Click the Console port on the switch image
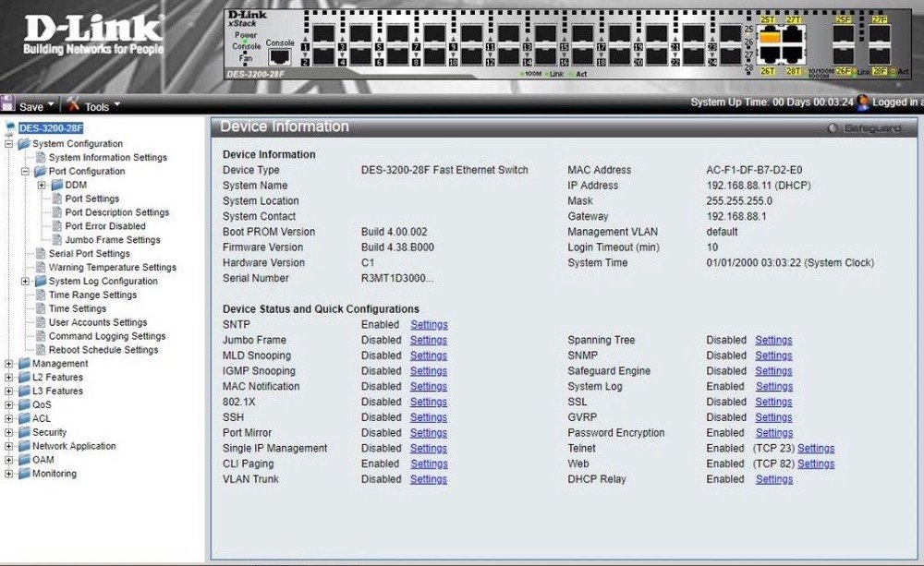 point(280,57)
